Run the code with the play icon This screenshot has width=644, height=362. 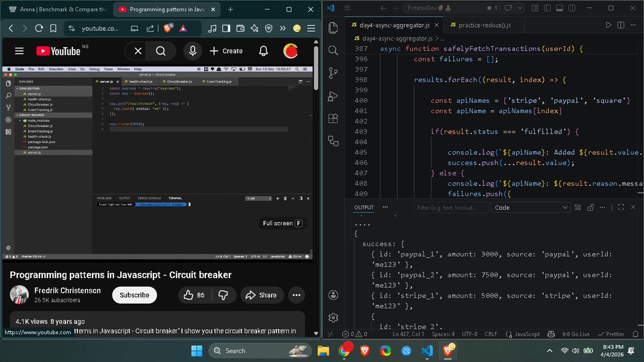point(608,25)
